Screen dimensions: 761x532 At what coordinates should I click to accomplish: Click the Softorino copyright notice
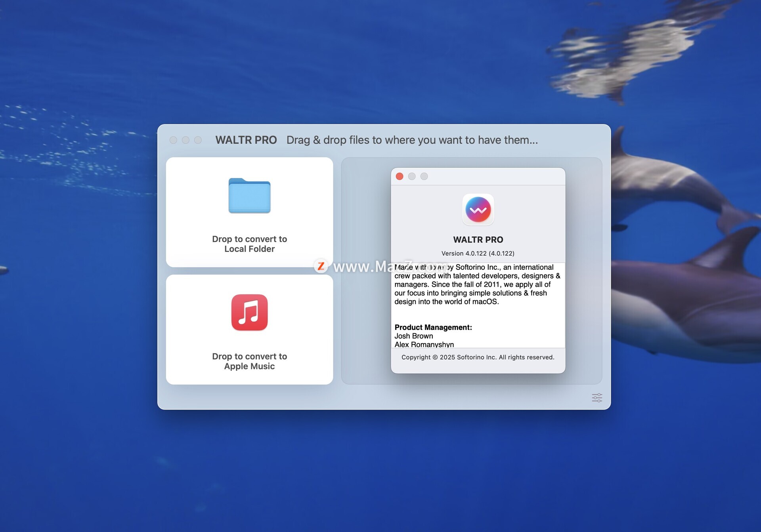coord(478,357)
